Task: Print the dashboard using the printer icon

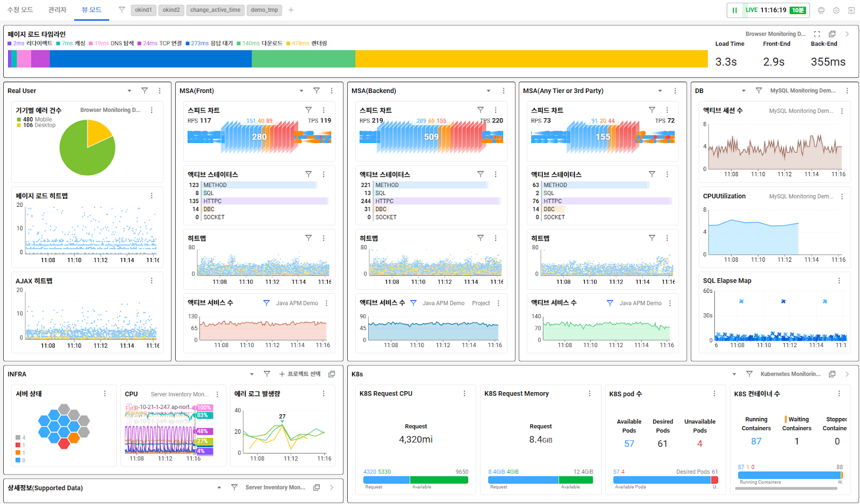Action: pyautogui.click(x=821, y=10)
